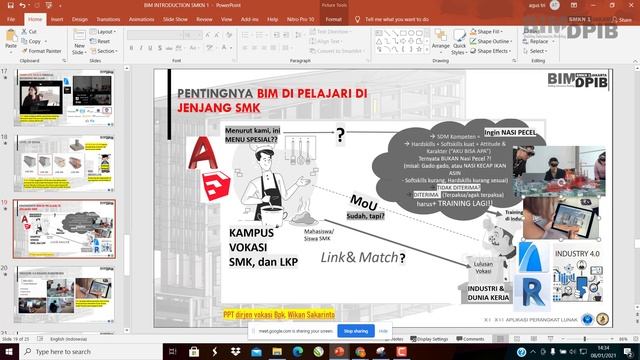Toggle text Shadow formatting
This screenshot has height=360, width=640.
(x=160, y=48)
